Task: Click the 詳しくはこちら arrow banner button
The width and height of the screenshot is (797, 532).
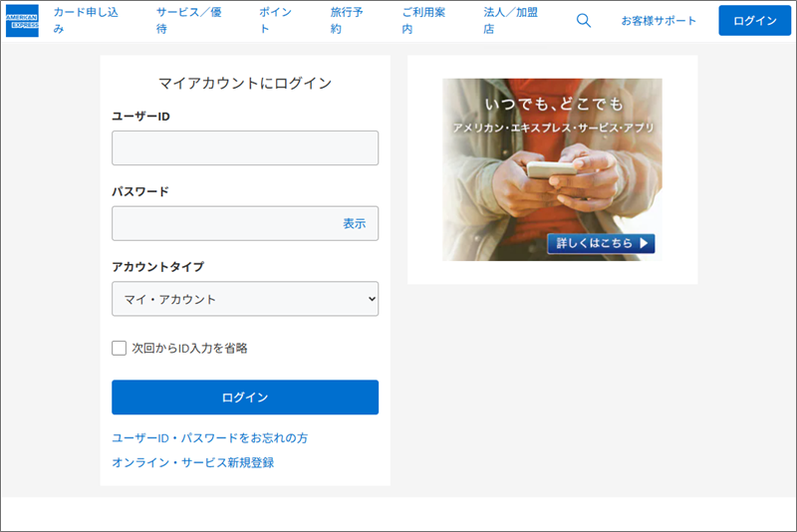Action: point(601,243)
